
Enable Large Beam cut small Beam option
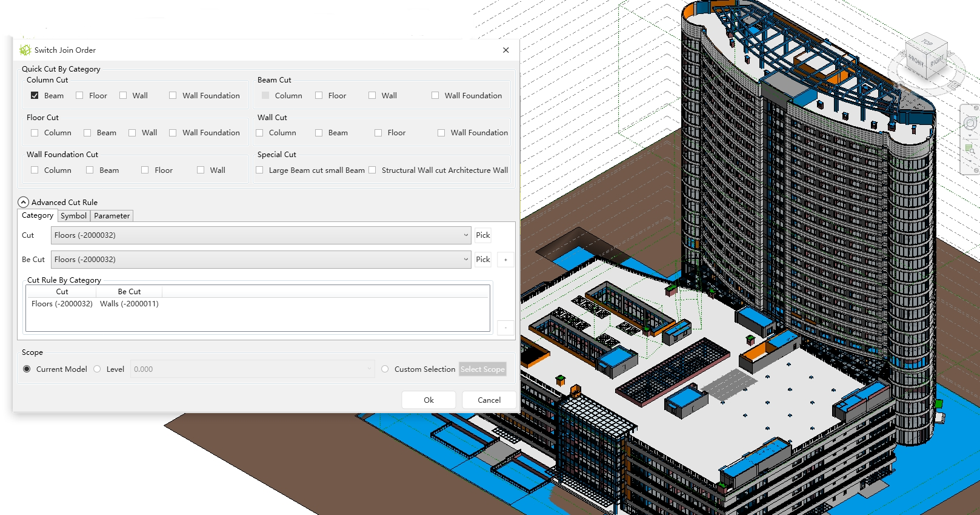(x=260, y=170)
